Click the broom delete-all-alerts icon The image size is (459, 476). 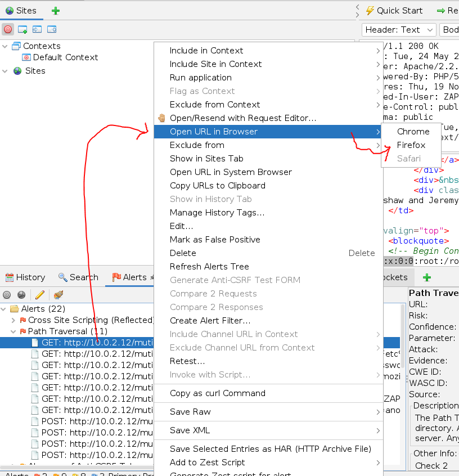click(58, 295)
